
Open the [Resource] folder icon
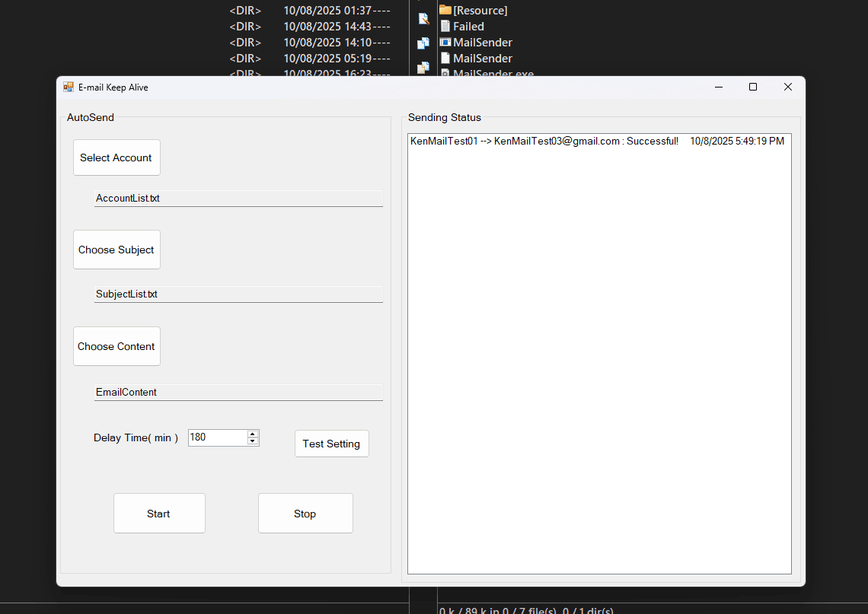[x=445, y=10]
